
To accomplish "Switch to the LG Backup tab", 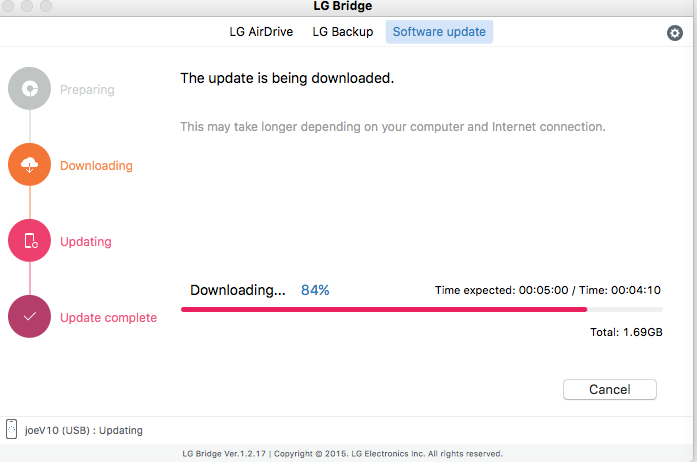I will tap(343, 32).
